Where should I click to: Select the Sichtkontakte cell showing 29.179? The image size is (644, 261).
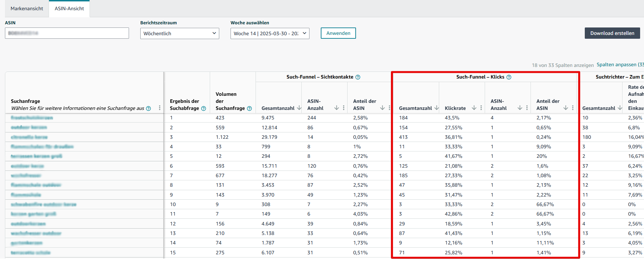(269, 137)
